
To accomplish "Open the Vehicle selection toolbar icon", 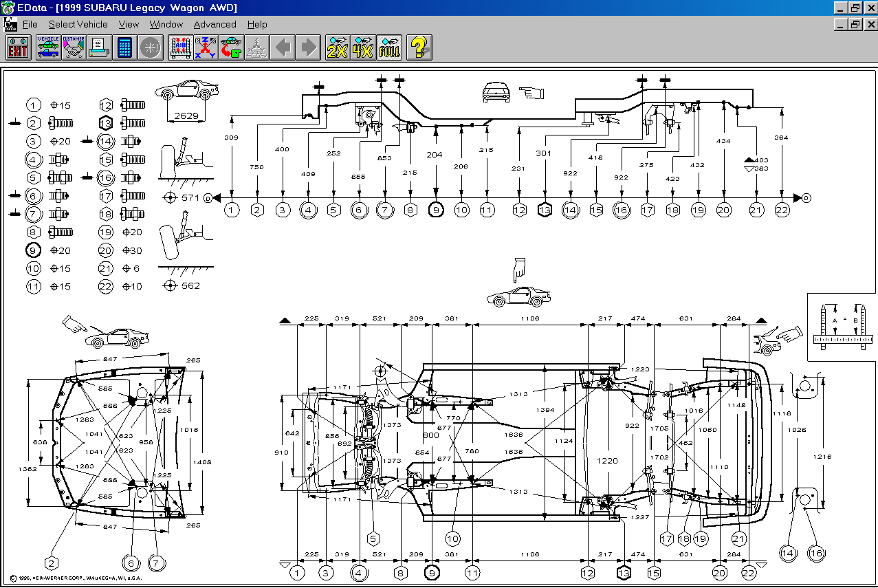I will tap(47, 47).
